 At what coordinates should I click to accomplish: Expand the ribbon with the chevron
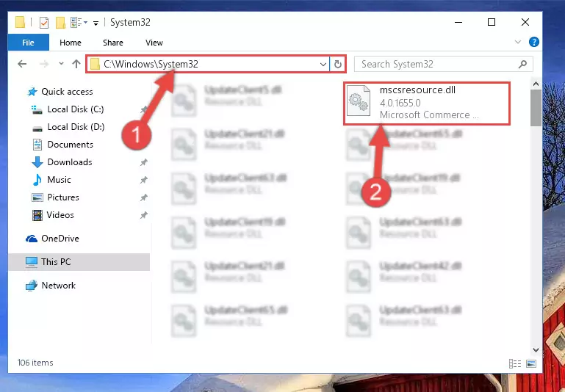point(518,42)
